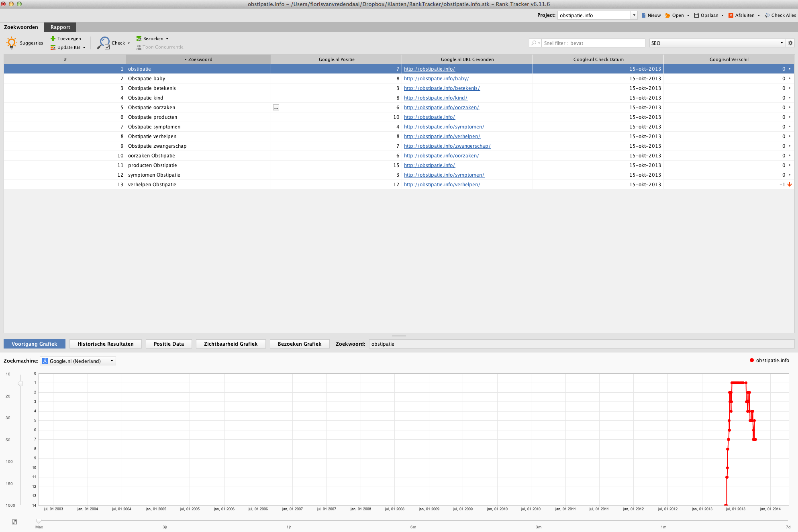Click the Toon Concurrentie person icon
Image resolution: width=798 pixels, height=532 pixels.
pyautogui.click(x=139, y=47)
